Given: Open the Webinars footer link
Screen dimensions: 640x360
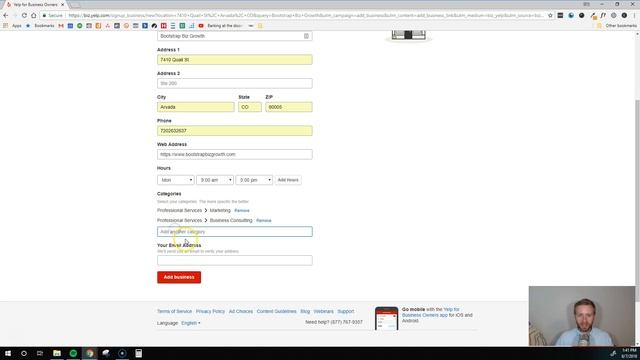Looking at the screenshot, I should (x=323, y=311).
